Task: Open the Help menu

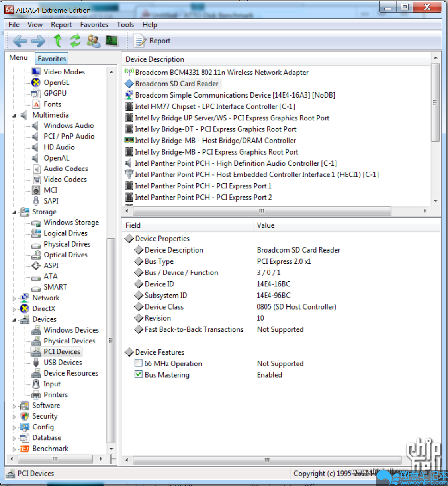Action: [150, 25]
